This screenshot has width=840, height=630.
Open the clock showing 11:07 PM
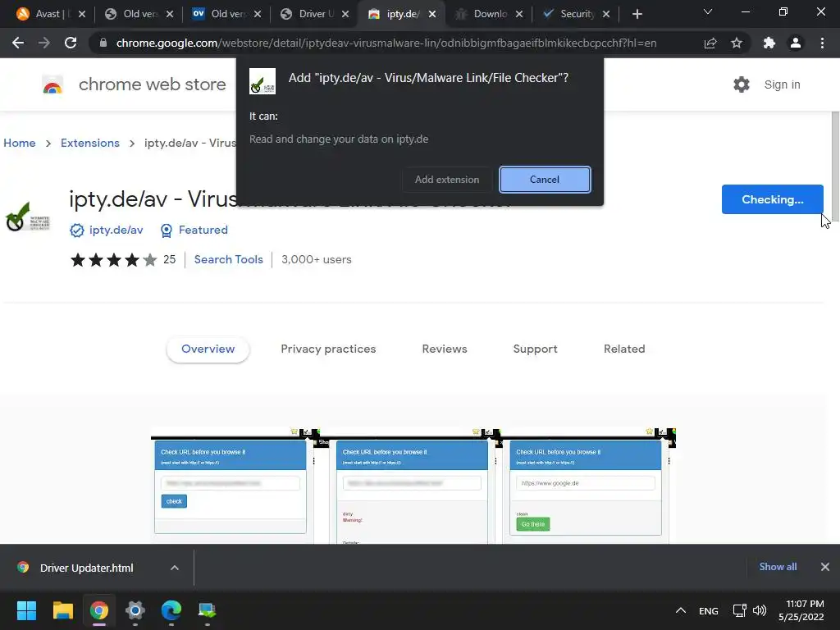pos(801,610)
